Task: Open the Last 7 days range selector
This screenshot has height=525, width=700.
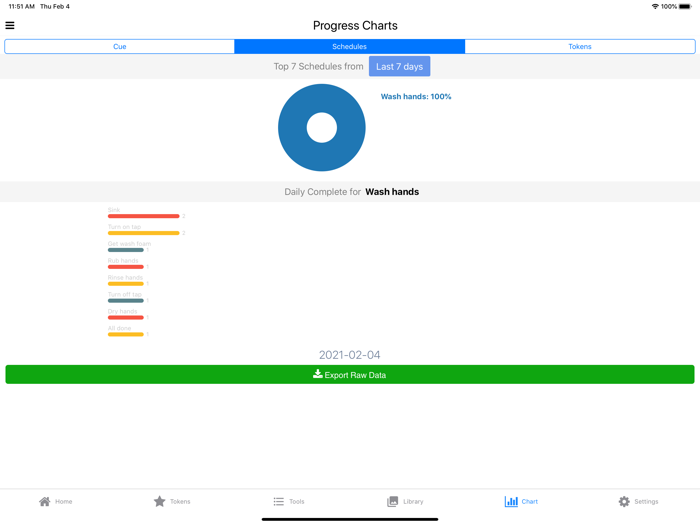Action: pos(400,67)
